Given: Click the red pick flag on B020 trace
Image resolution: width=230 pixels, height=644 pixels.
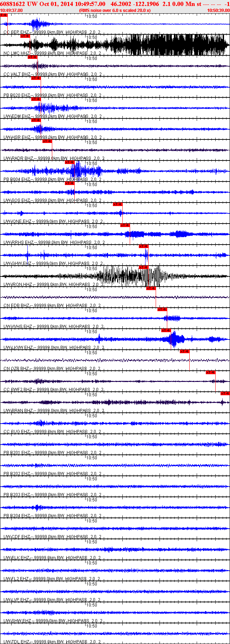Looking at the screenshot, I should point(36,78).
